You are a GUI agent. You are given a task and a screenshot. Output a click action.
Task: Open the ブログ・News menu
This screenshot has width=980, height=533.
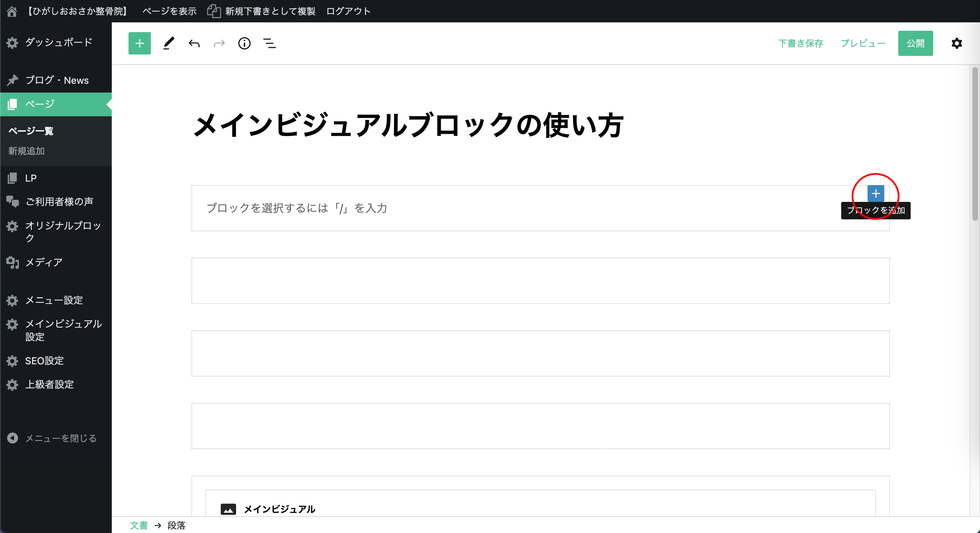pos(57,80)
